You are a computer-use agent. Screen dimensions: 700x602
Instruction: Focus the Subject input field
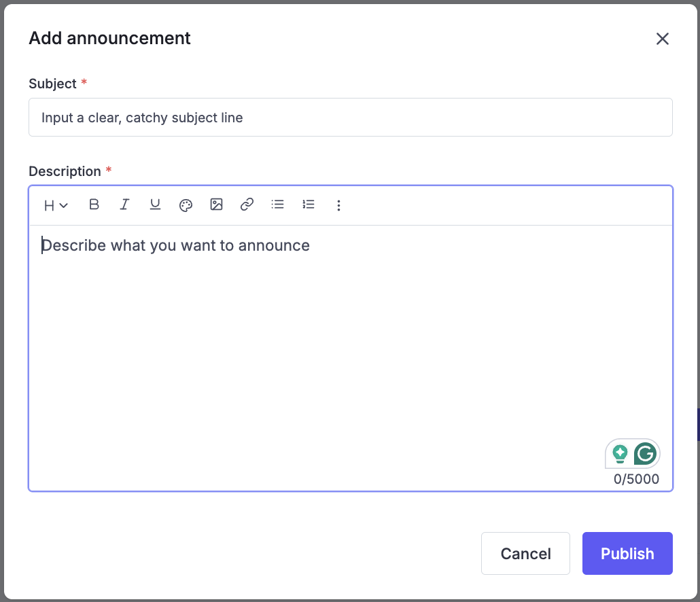350,118
